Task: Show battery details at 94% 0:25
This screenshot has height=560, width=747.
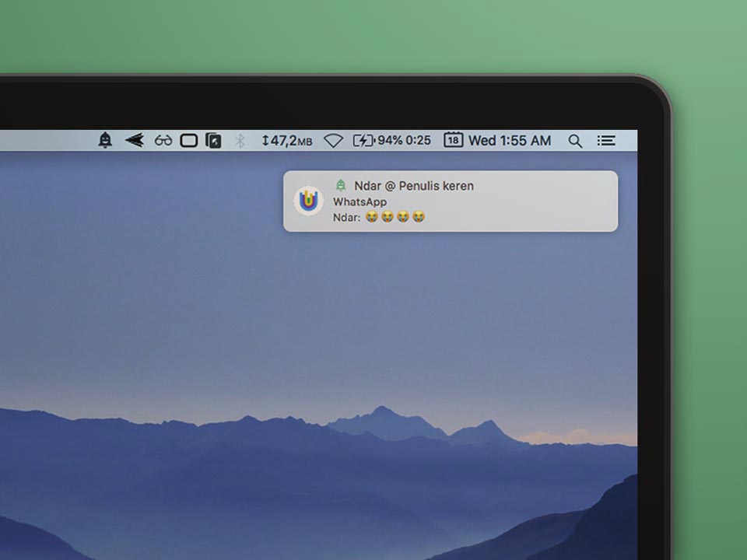Action: pyautogui.click(x=404, y=141)
